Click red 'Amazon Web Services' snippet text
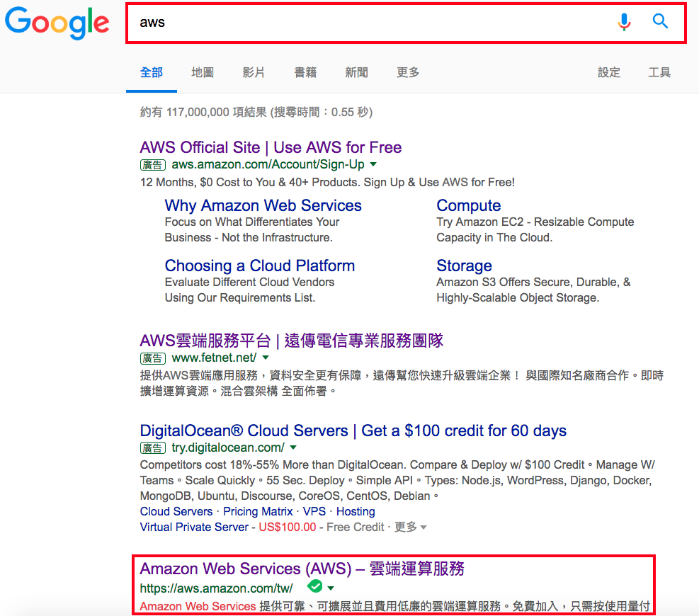The width and height of the screenshot is (699, 616). (x=198, y=606)
